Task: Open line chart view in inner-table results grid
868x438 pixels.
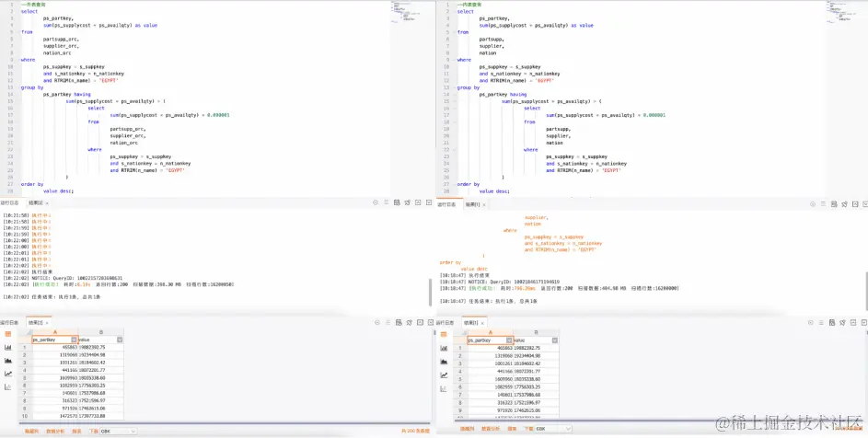Action: (444, 375)
